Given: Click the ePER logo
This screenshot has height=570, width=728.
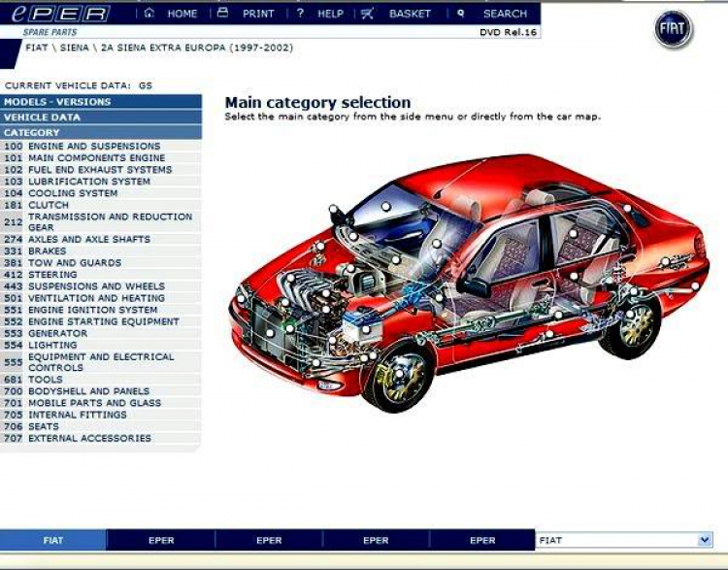Looking at the screenshot, I should [60, 14].
